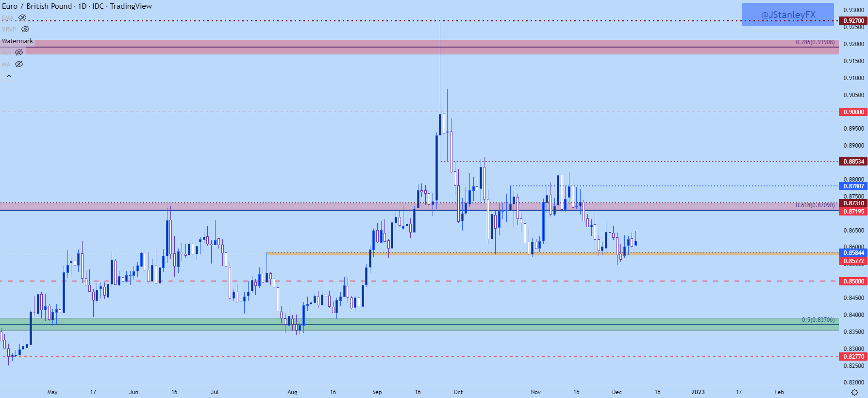Image resolution: width=868 pixels, height=398 pixels.
Task: Click the 0.85772 price label
Action: coord(853,261)
